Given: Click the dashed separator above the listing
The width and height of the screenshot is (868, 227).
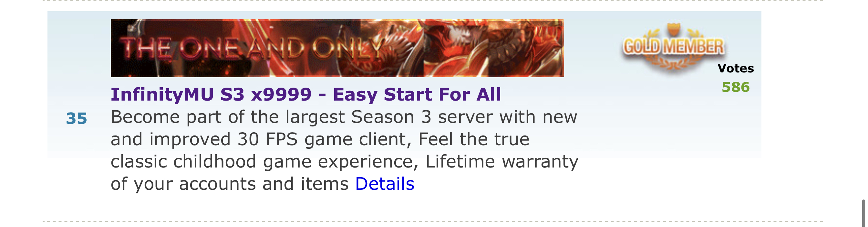Looking at the screenshot, I should point(433,1).
